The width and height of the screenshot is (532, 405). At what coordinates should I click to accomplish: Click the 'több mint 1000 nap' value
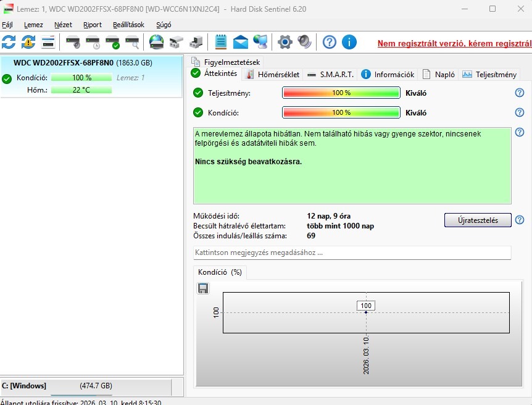(x=340, y=226)
